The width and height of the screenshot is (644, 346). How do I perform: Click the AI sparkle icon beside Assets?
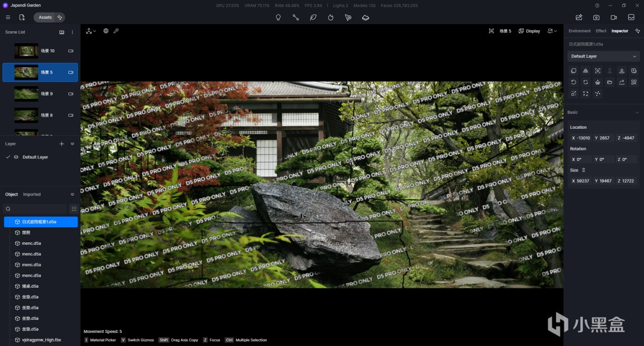click(60, 17)
